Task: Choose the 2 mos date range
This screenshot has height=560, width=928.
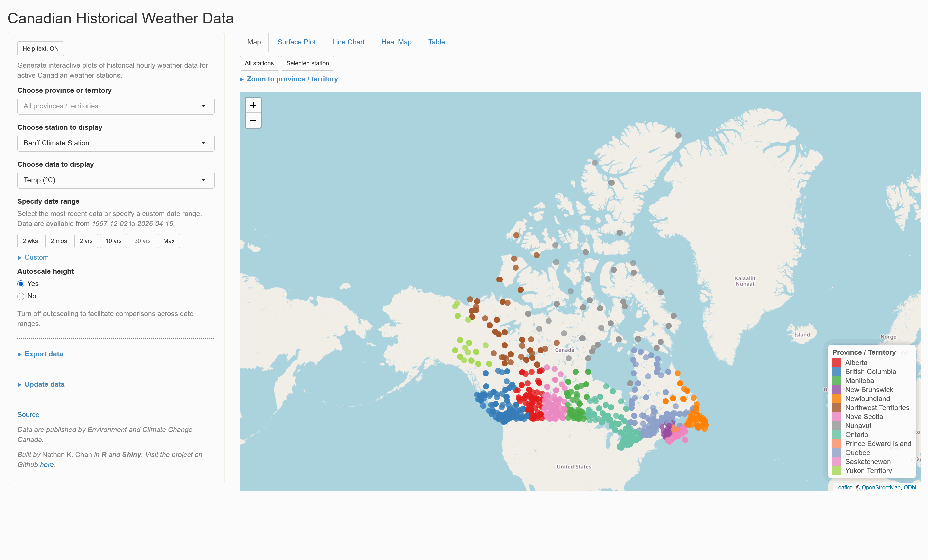Action: (59, 241)
